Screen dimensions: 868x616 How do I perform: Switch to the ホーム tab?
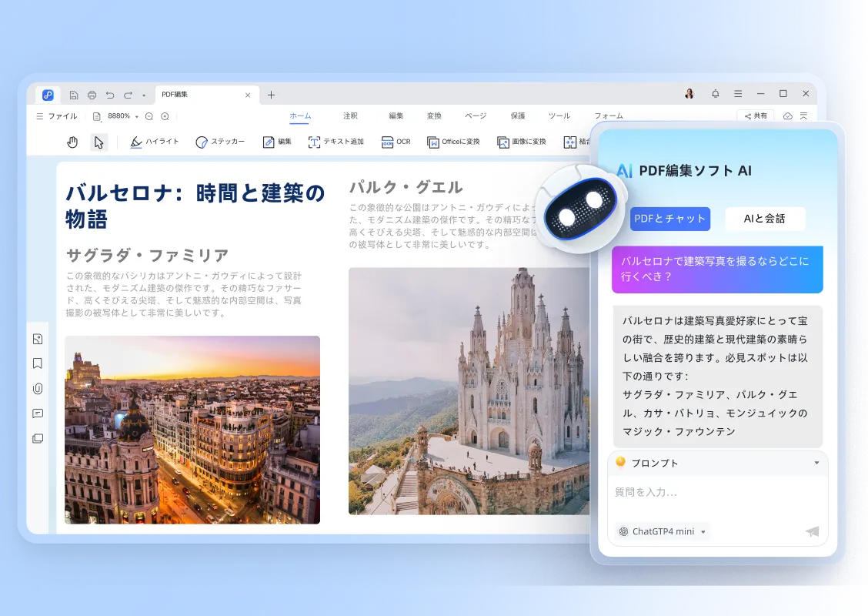pyautogui.click(x=300, y=115)
